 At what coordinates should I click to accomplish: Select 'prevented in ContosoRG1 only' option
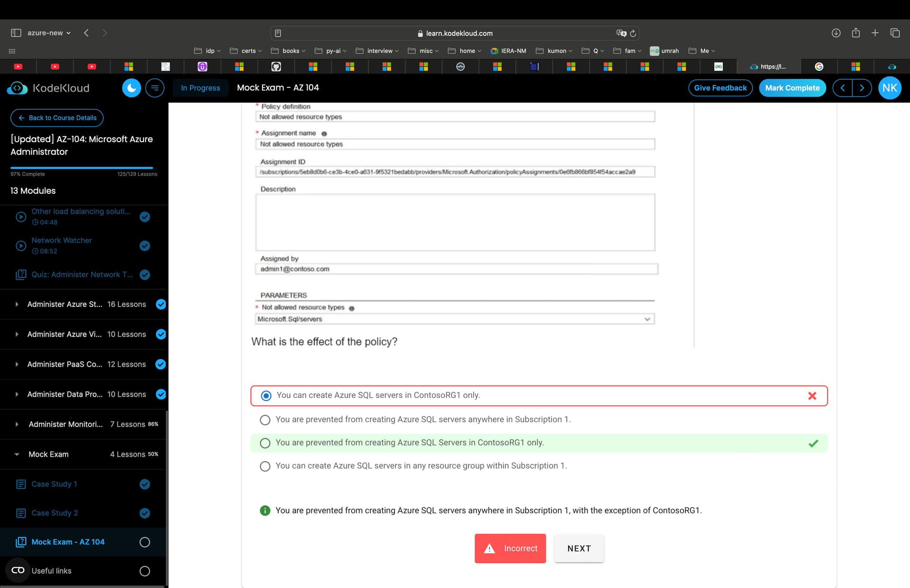pos(265,443)
